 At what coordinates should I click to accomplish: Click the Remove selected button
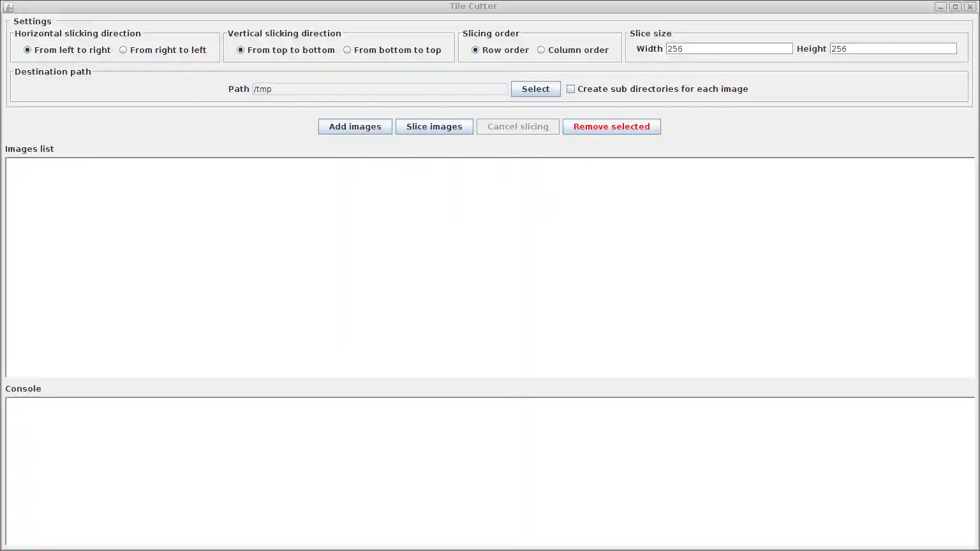click(x=611, y=126)
